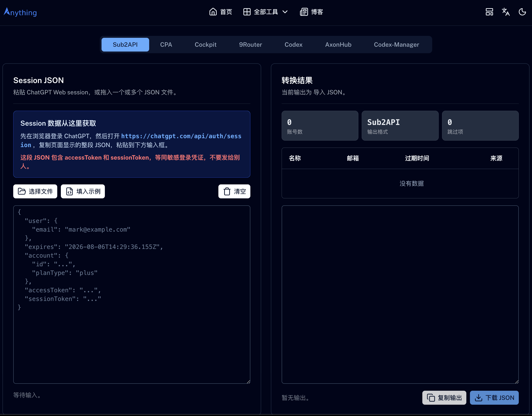Click the 清空 button
This screenshot has height=416, width=532.
(234, 191)
